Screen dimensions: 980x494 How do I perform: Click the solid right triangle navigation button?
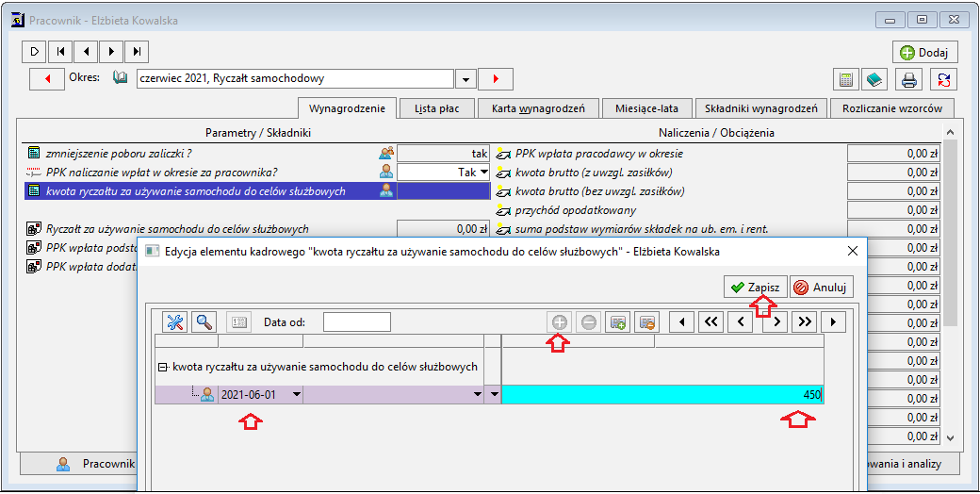pyautogui.click(x=833, y=322)
